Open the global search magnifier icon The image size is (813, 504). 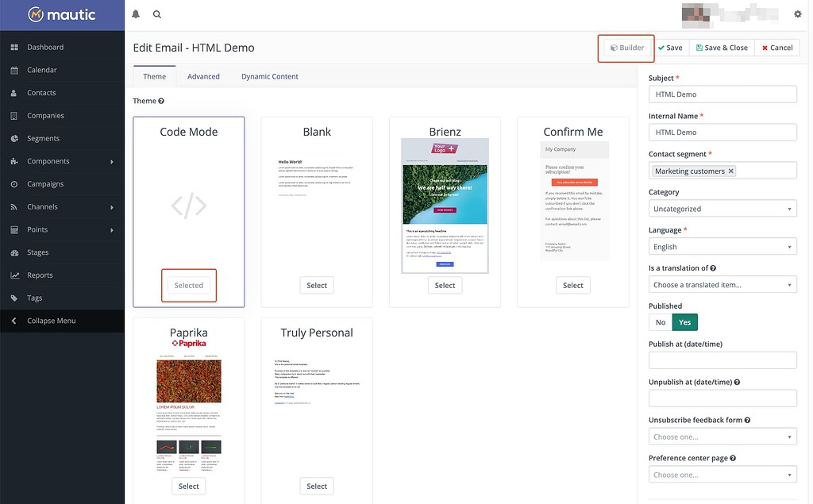pyautogui.click(x=156, y=13)
